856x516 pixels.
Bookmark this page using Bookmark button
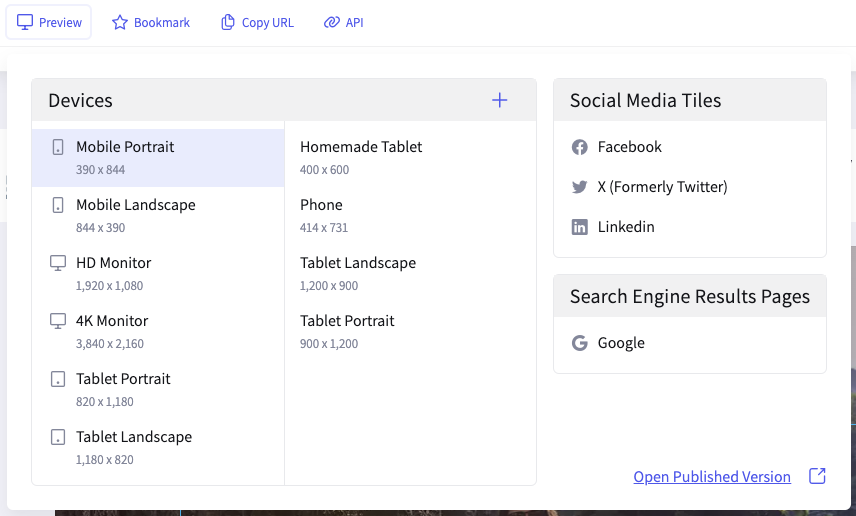pyautogui.click(x=151, y=22)
